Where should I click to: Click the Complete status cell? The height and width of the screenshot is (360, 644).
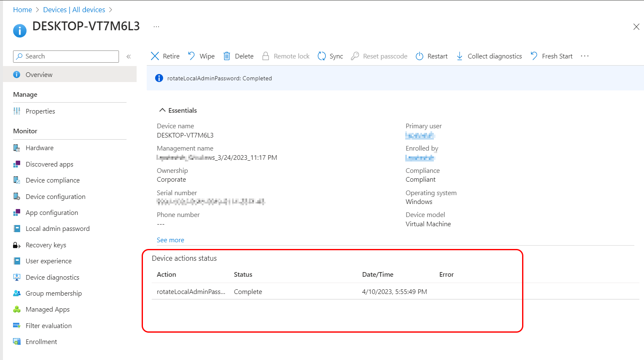pos(248,291)
